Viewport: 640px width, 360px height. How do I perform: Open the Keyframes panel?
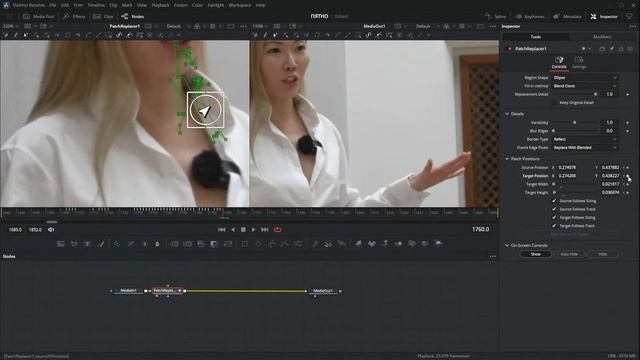point(530,17)
